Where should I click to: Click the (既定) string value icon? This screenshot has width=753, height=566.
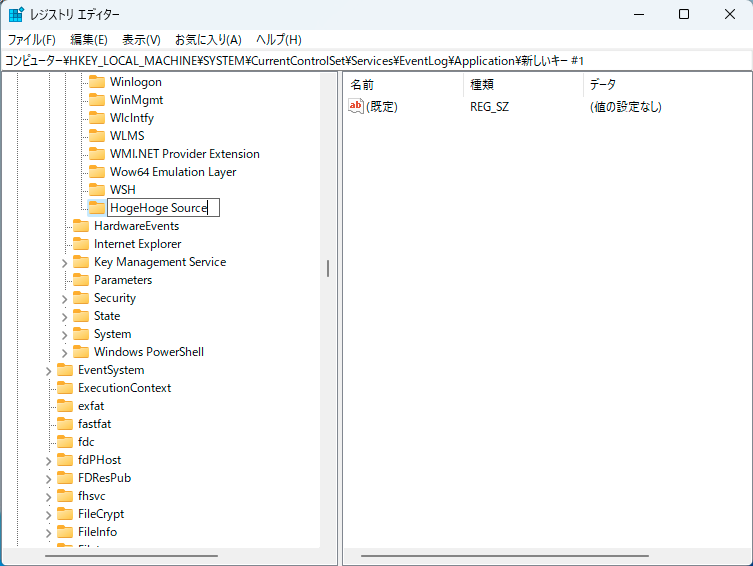click(356, 107)
